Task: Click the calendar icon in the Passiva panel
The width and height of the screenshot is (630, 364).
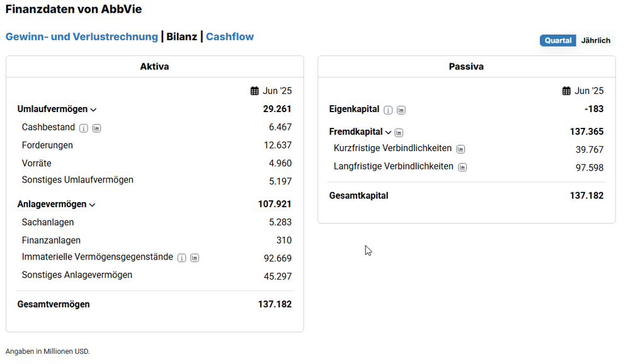Action: point(566,91)
